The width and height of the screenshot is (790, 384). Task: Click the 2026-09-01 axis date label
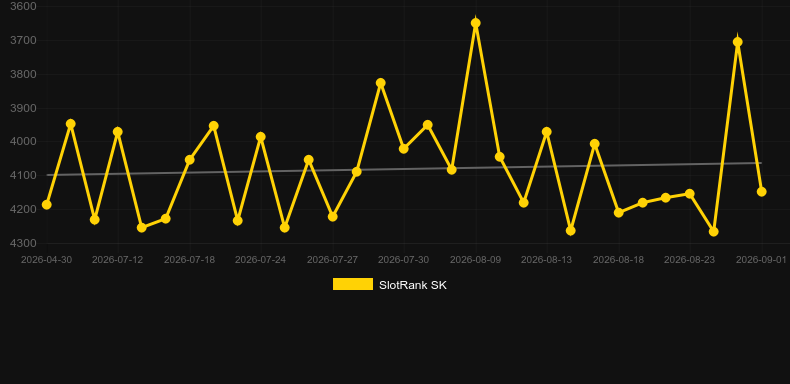coord(761,260)
